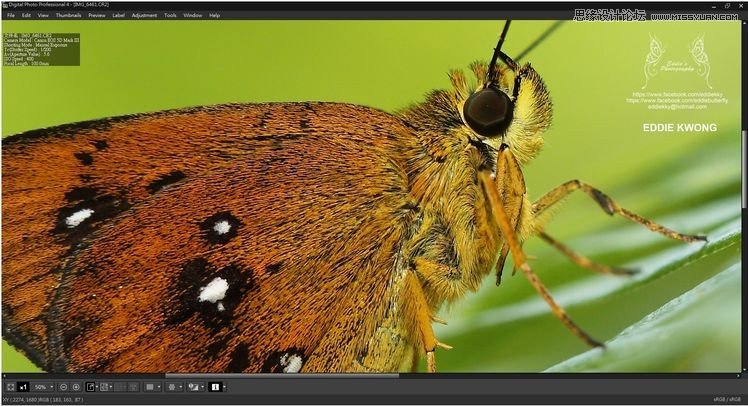Image resolution: width=748 pixels, height=406 pixels.
Task: Click the preview background color icon
Action: pyautogui.click(x=150, y=386)
